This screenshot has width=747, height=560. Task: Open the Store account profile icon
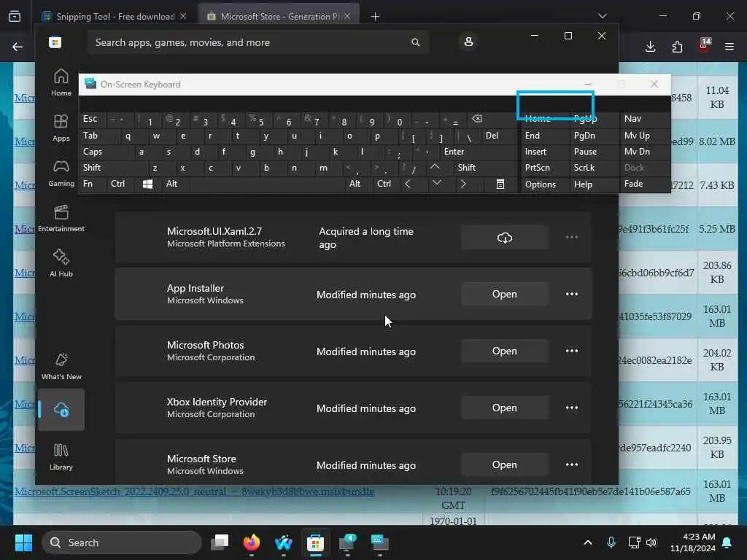pyautogui.click(x=468, y=42)
